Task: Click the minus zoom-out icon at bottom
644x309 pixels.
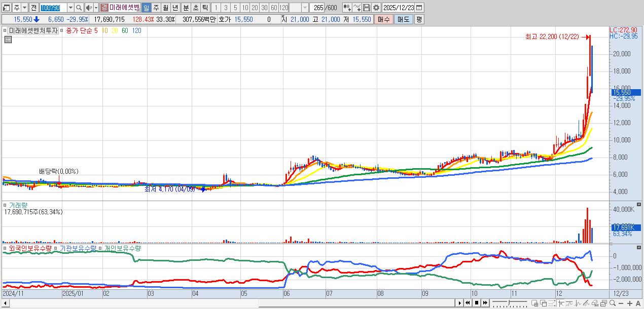Action: point(621,303)
